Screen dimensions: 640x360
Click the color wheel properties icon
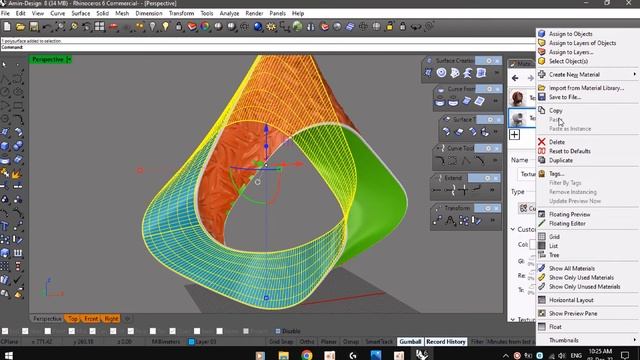(205, 27)
